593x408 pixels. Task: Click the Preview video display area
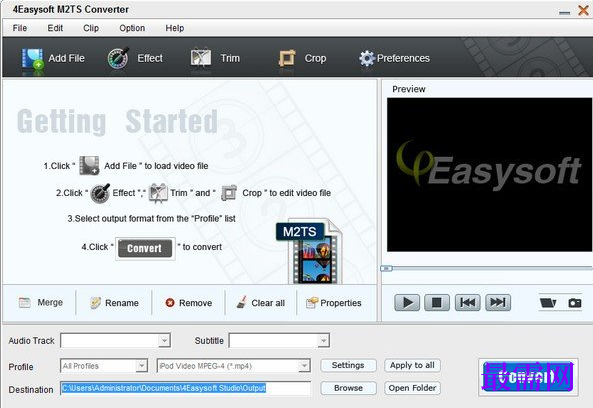coord(489,175)
